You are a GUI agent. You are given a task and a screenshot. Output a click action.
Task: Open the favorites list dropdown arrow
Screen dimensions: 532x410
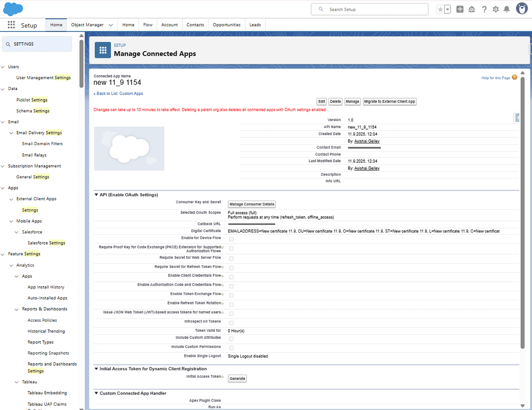pyautogui.click(x=447, y=9)
